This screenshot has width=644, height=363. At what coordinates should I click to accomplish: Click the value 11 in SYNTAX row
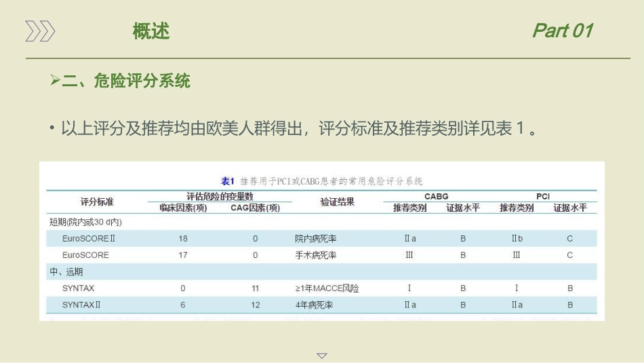[255, 288]
